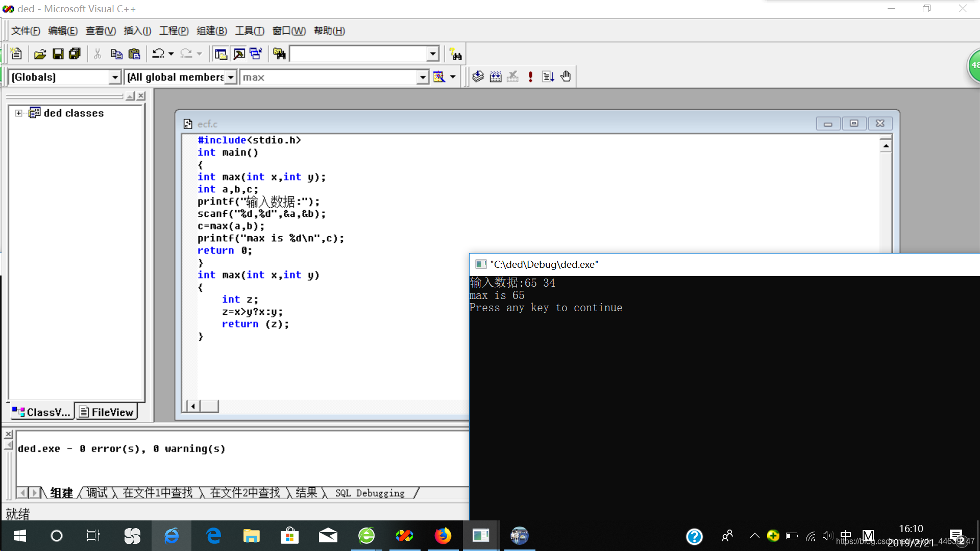Toggle the Workspace pane icon
The width and height of the screenshot is (980, 551).
click(221, 54)
